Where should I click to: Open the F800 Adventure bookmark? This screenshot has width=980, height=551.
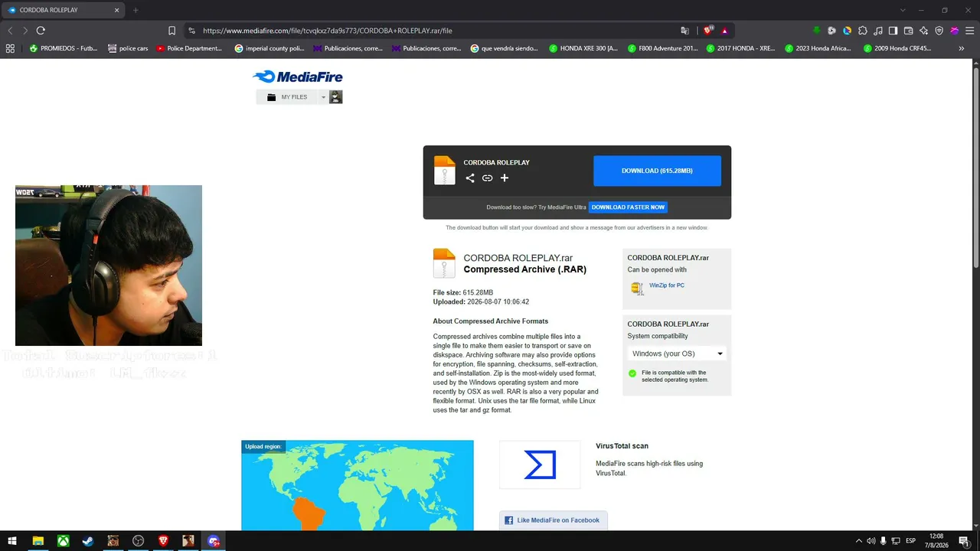pyautogui.click(x=662, y=48)
